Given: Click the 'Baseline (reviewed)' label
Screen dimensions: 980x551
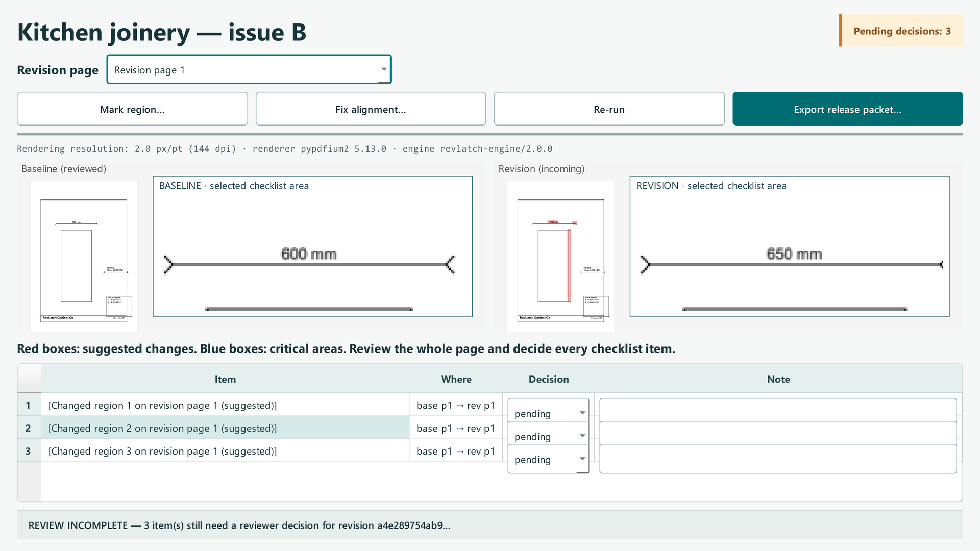Looking at the screenshot, I should point(64,169).
